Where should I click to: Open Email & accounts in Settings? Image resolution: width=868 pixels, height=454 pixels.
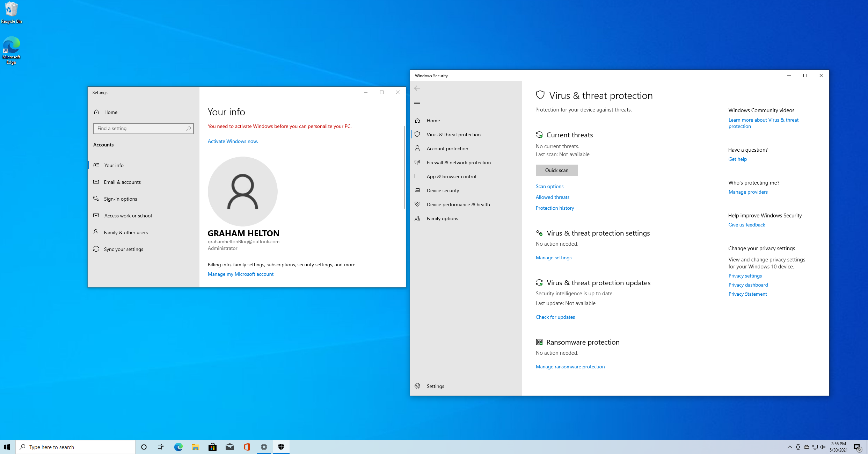coord(143,182)
